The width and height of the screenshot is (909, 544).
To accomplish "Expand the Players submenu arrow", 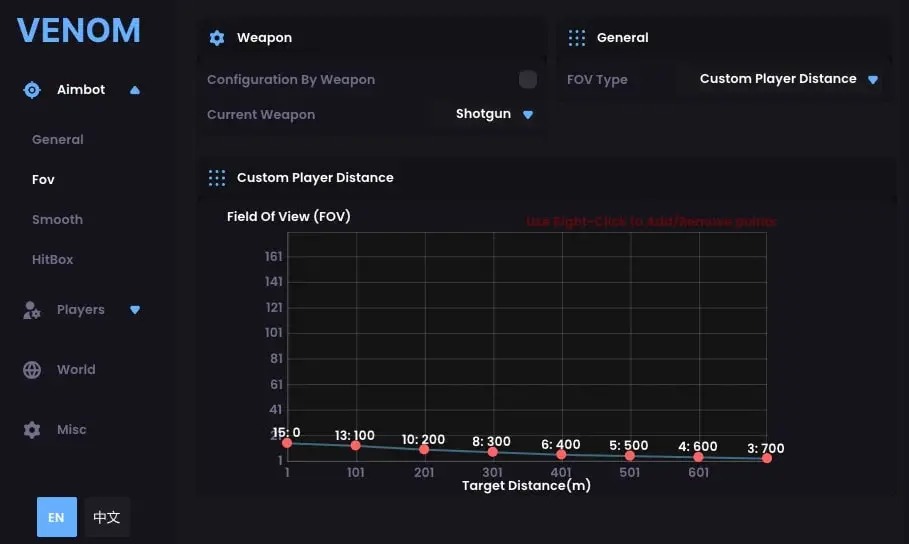I will point(135,310).
